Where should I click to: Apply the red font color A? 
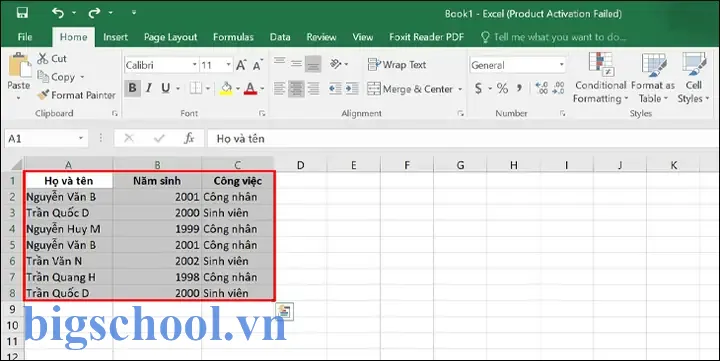coord(250,88)
